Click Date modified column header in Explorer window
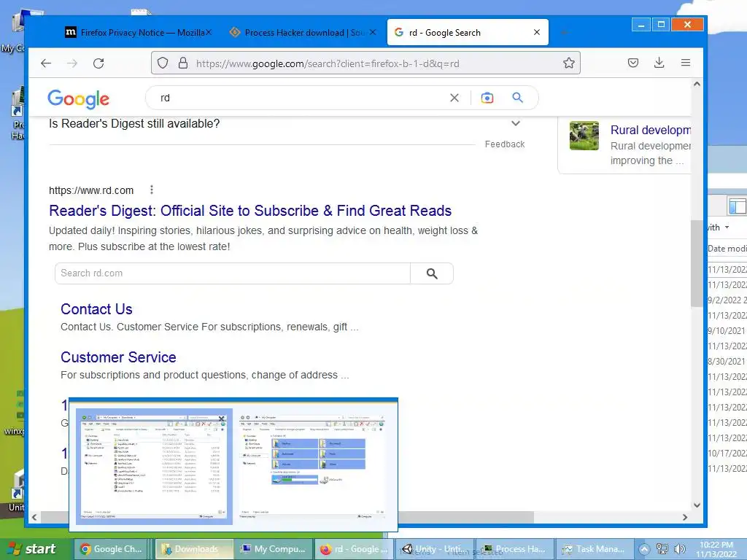The height and width of the screenshot is (560, 747). coord(727,249)
